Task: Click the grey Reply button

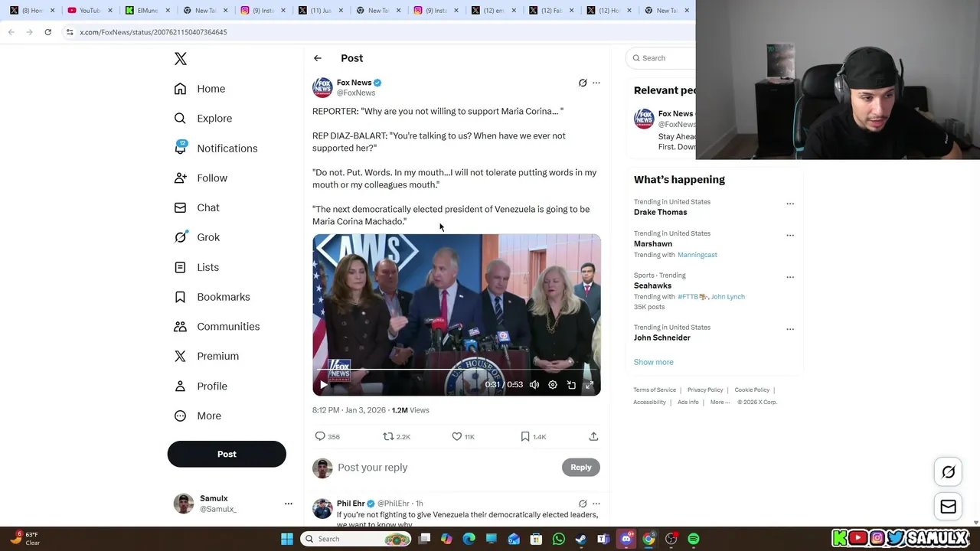Action: pos(581,468)
